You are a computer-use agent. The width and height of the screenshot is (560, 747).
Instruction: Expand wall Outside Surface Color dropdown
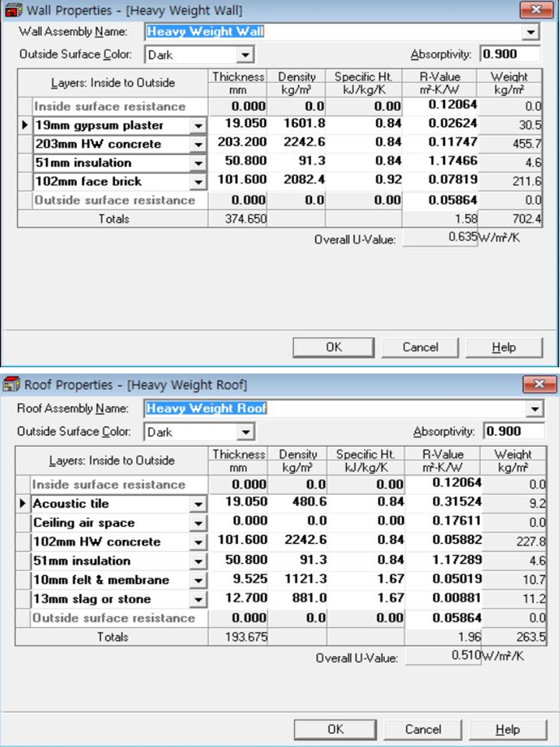[x=245, y=55]
